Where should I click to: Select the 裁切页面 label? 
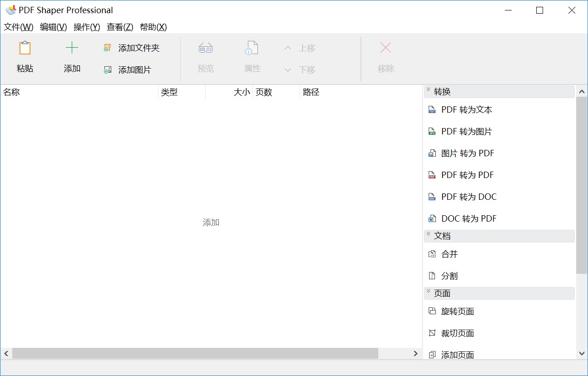click(x=458, y=333)
